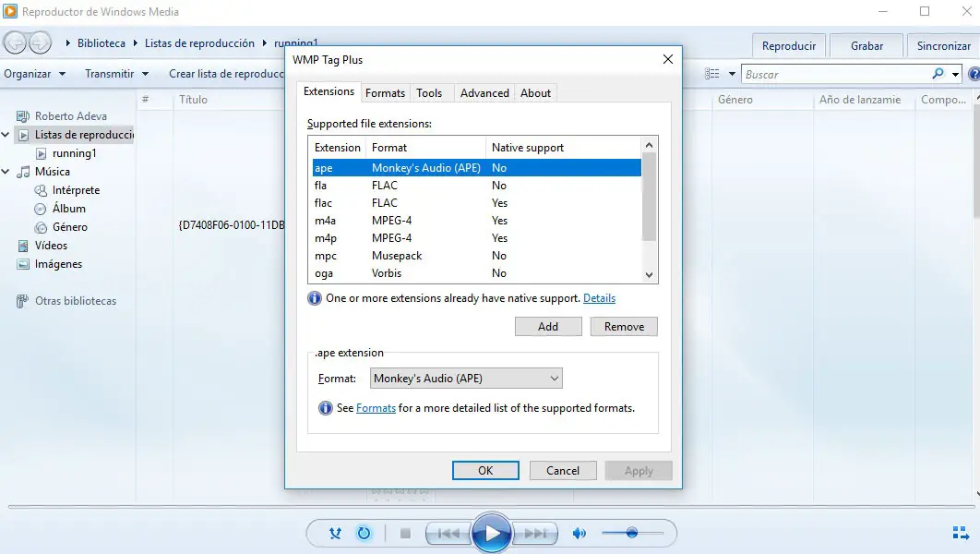Click the Buscar search field
This screenshot has width=980, height=554.
click(836, 75)
